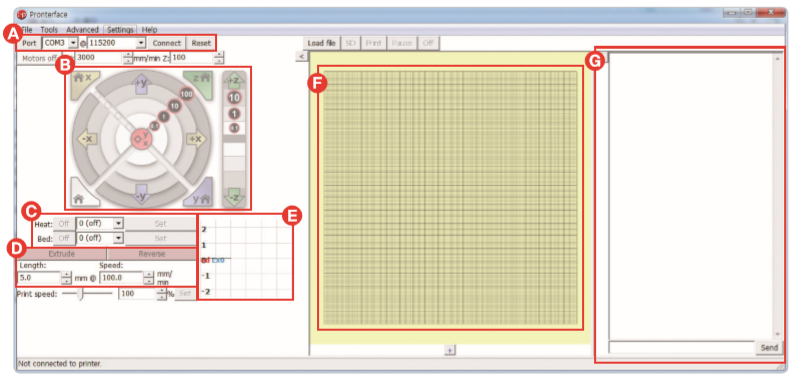Turn printer power Off in top toolbar
794x379 pixels.
(428, 43)
